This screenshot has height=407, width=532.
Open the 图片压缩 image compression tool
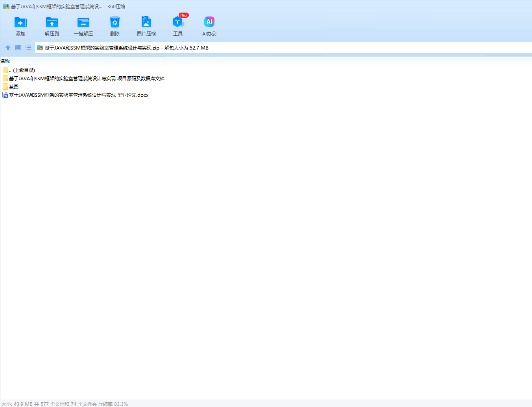[146, 22]
